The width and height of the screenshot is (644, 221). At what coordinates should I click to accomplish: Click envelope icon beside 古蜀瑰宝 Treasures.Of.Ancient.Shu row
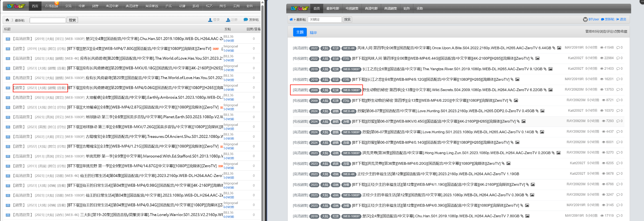click(x=8, y=137)
